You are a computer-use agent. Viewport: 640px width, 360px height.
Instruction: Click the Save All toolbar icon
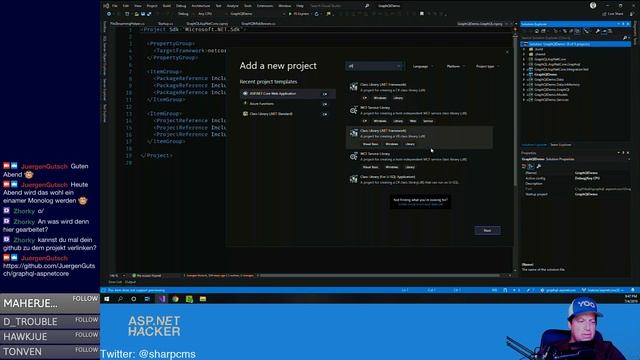point(149,14)
